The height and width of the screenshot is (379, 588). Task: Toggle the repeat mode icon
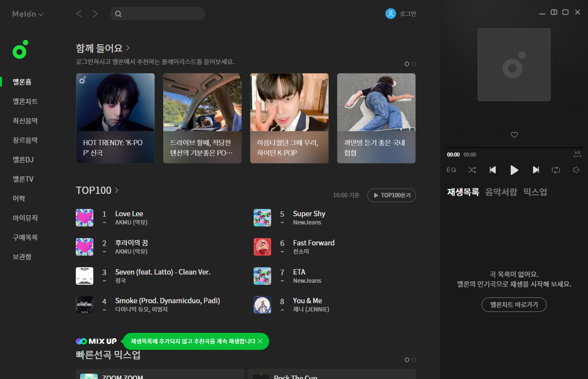point(557,170)
